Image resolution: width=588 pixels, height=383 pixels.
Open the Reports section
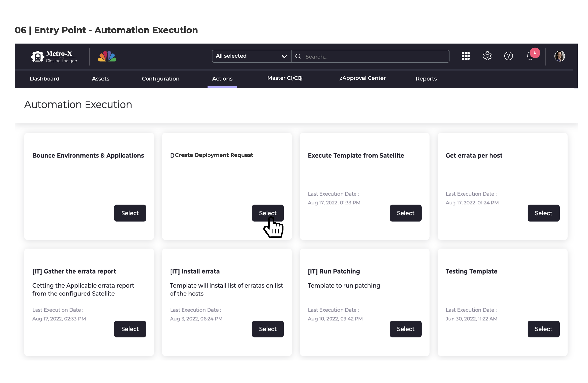pyautogui.click(x=426, y=79)
